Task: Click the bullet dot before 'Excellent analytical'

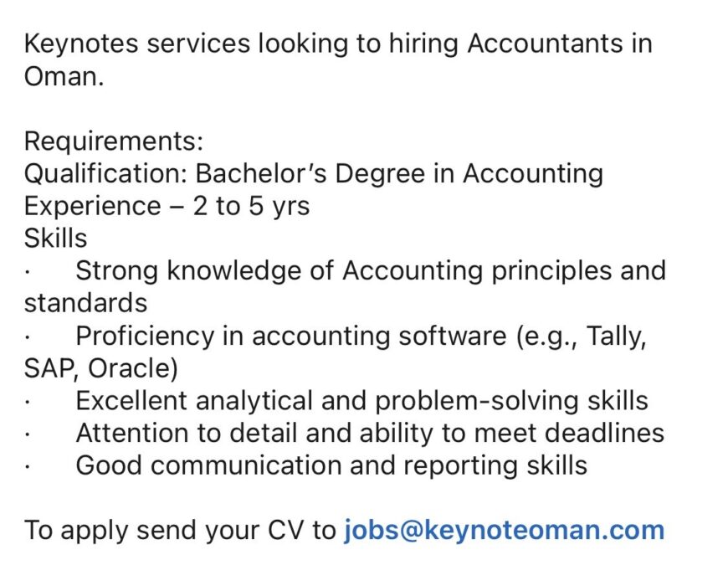Action: pyautogui.click(x=28, y=403)
